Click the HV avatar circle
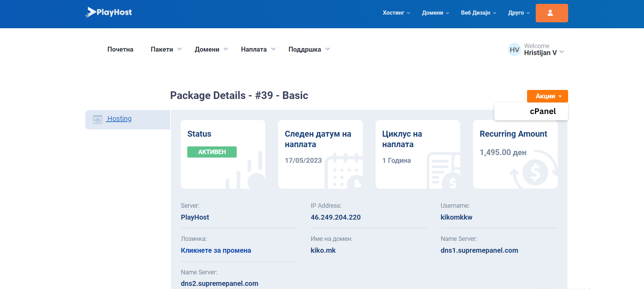The image size is (644, 289). 514,50
